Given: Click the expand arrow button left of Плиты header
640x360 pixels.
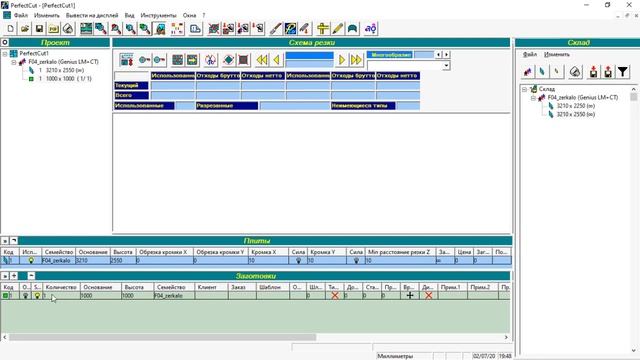Looking at the screenshot, I should coord(5,241).
